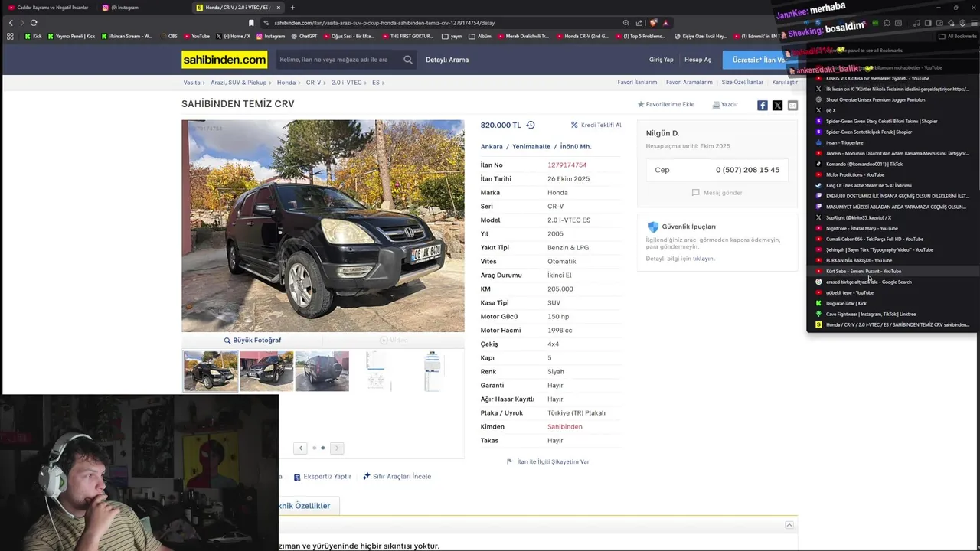Open Kick bookmark in bookmarks bar
Viewport: 980px width, 551px height.
point(33,36)
